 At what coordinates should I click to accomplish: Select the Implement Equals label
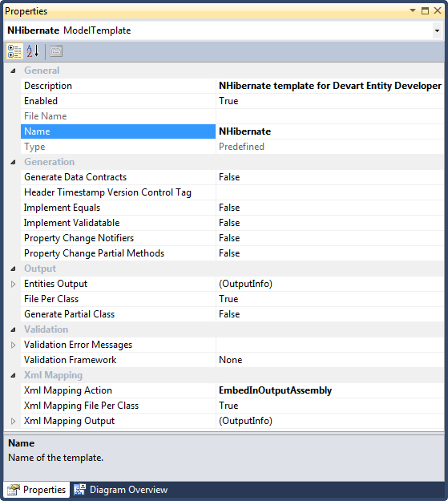coord(62,208)
